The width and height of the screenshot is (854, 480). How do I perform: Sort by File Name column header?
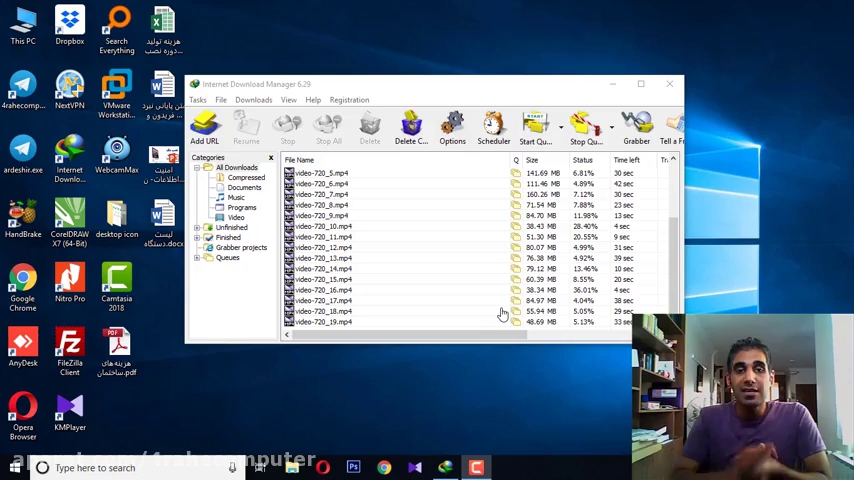(x=299, y=160)
